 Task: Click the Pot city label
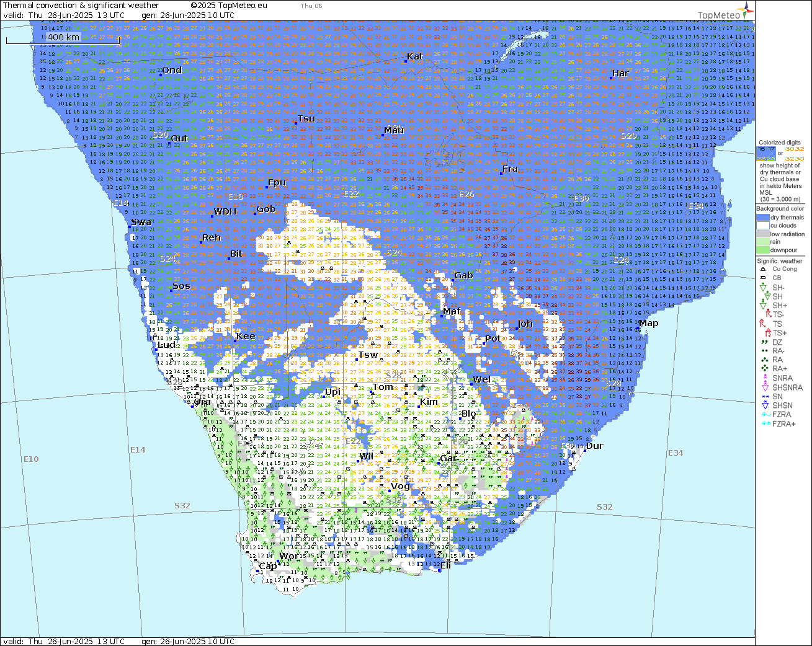(x=493, y=338)
